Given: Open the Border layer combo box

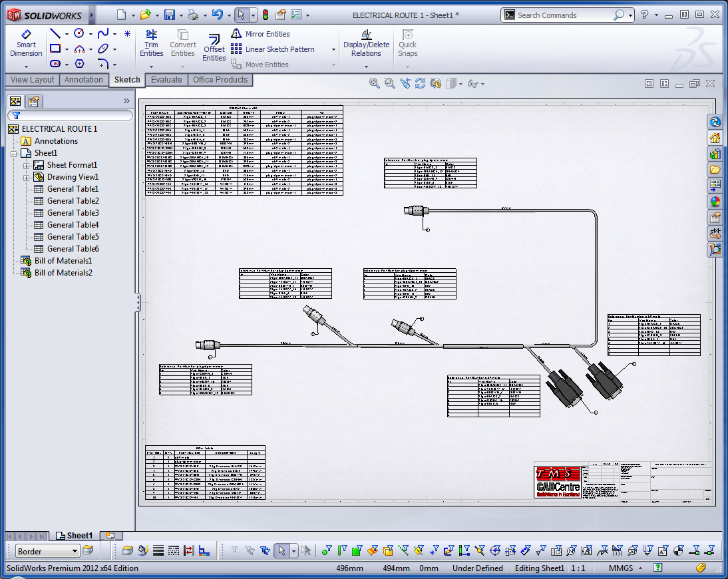Looking at the screenshot, I should click(47, 551).
